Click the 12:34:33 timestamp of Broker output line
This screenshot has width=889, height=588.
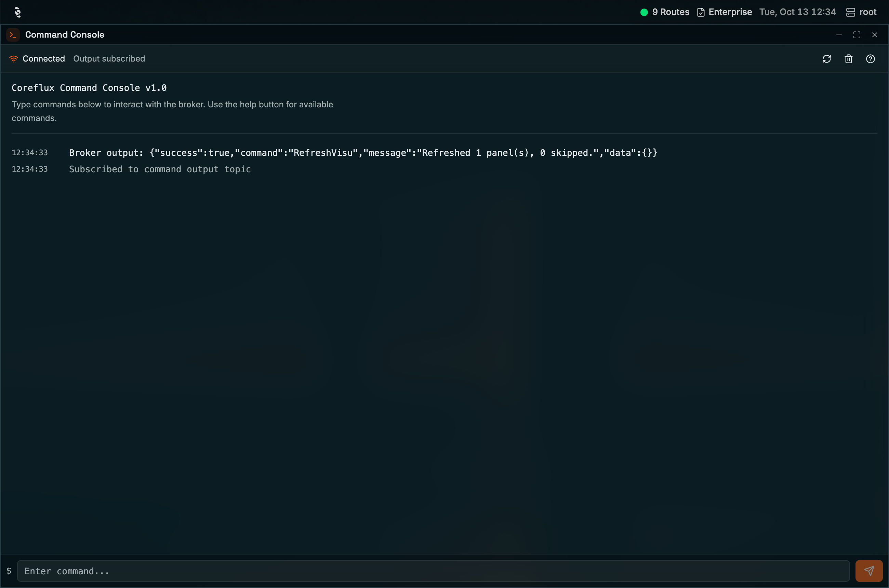coord(30,152)
